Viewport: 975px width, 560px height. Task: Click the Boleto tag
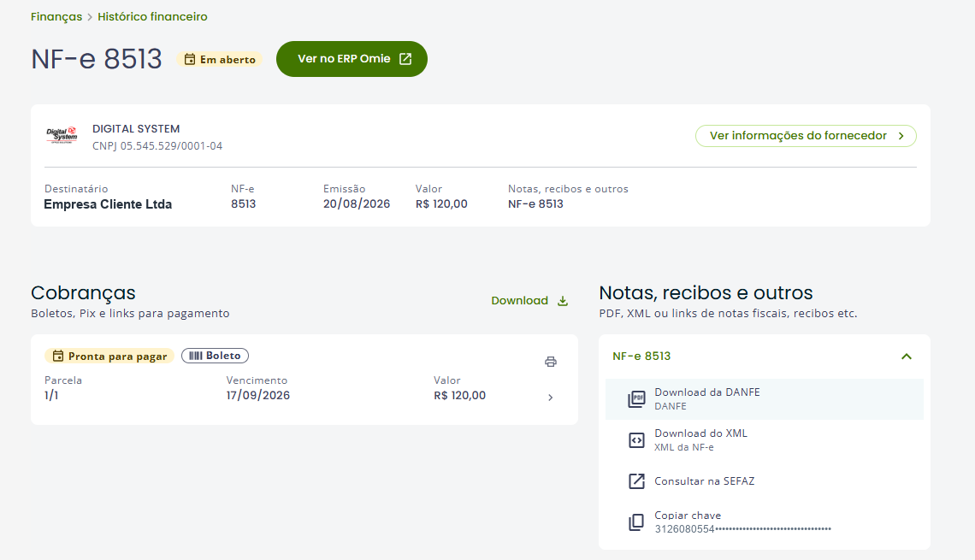tap(216, 356)
